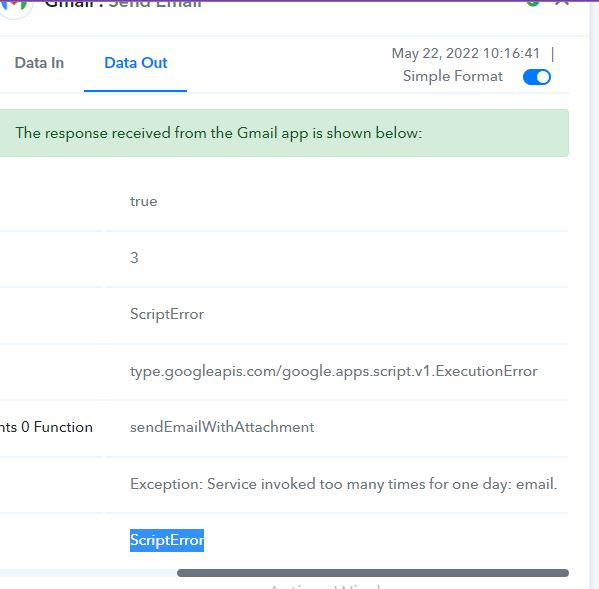This screenshot has width=599, height=589.
Task: Switch to the Data In tab
Action: click(x=39, y=63)
